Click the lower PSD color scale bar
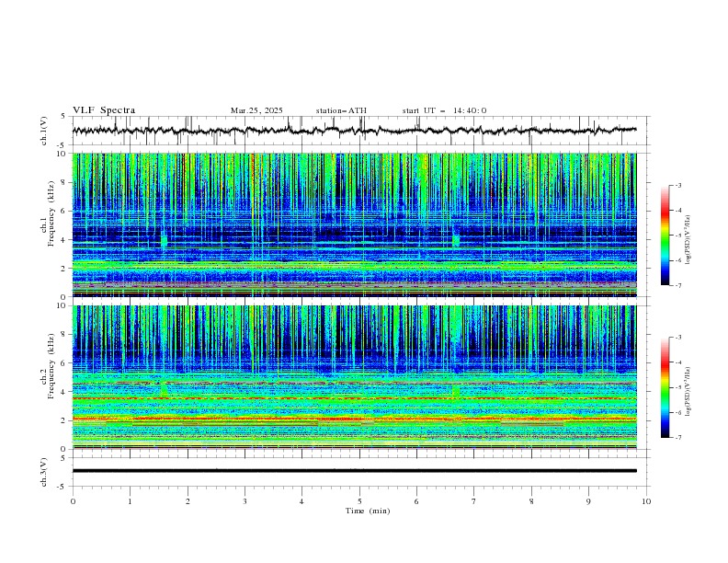 [665, 387]
